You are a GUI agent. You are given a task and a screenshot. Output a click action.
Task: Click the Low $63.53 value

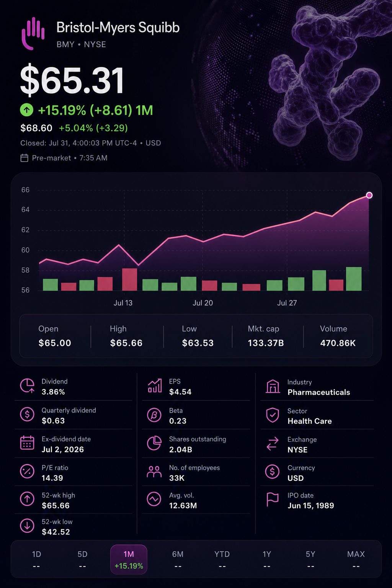pos(198,343)
